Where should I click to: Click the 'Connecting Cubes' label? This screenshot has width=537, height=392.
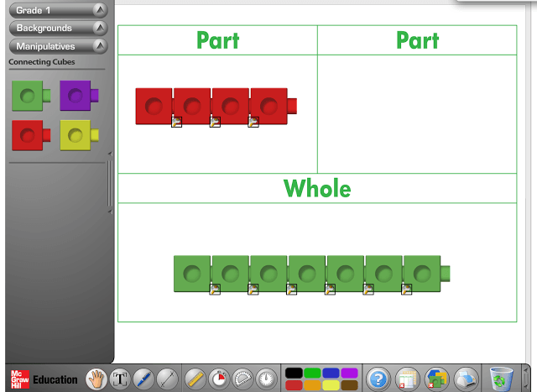coord(42,62)
